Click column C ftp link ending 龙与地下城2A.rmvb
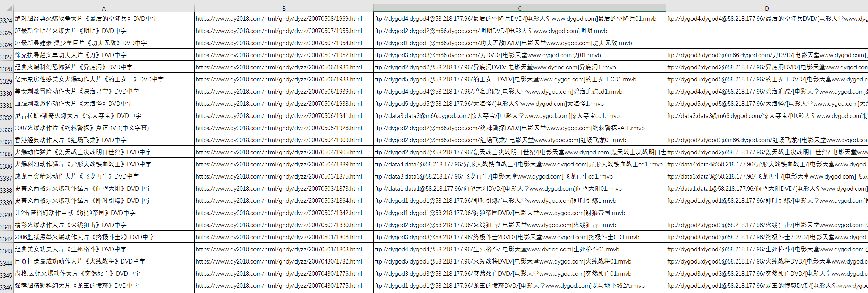Image resolution: width=868 pixels, height=293 pixels. pos(510,286)
